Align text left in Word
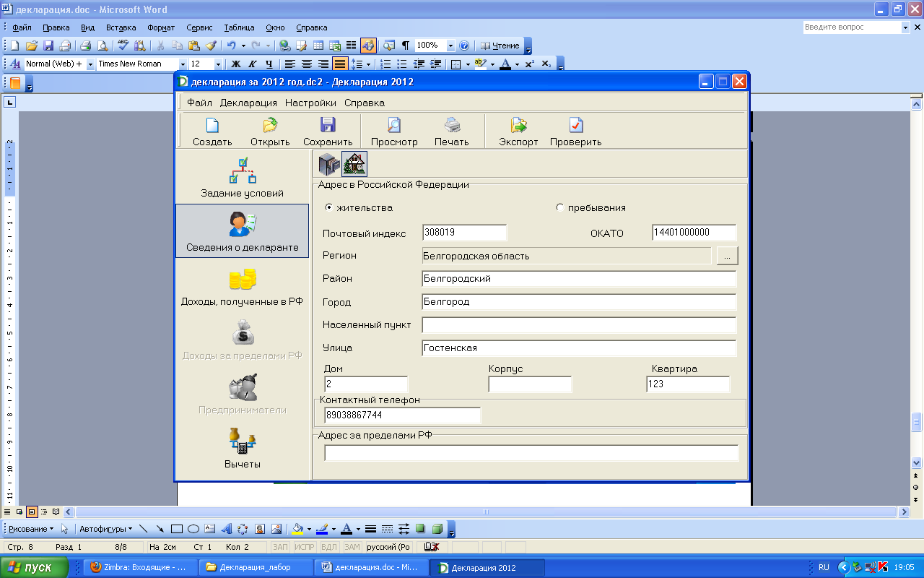The width and height of the screenshot is (924, 578). (x=289, y=64)
